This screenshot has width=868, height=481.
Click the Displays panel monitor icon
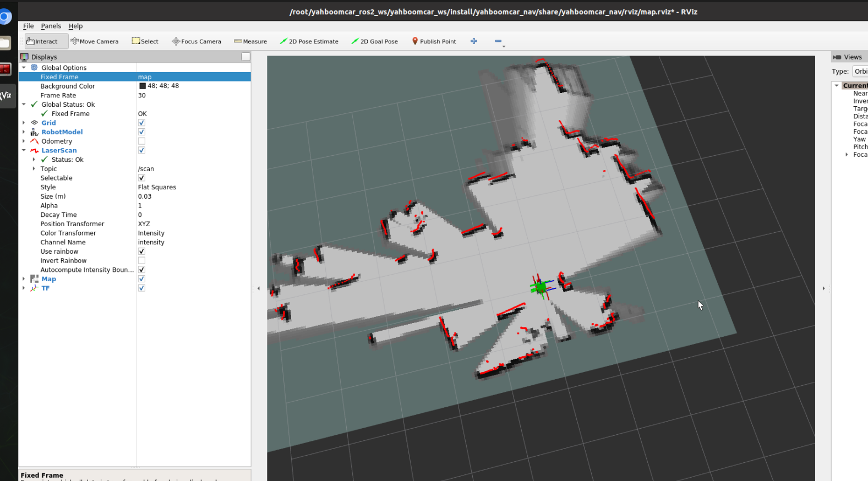point(24,57)
